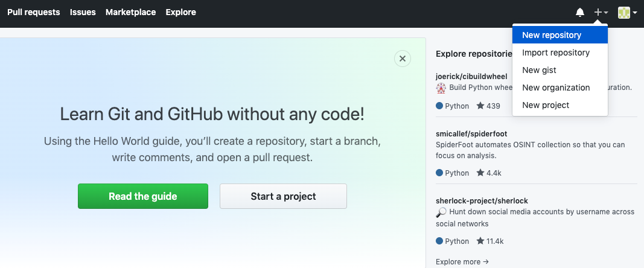644x268 pixels.
Task: Select New organization
Action: tap(560, 88)
